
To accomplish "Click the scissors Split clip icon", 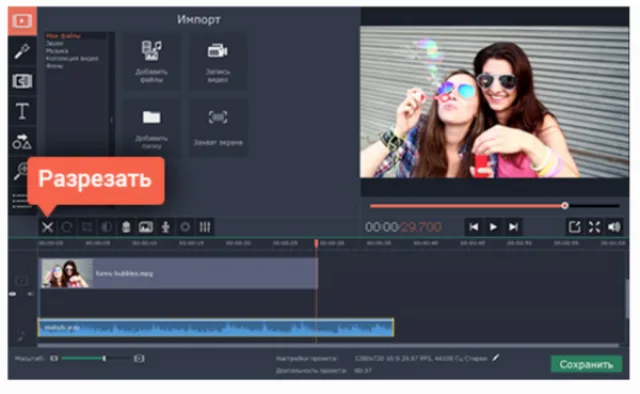I will 47,227.
